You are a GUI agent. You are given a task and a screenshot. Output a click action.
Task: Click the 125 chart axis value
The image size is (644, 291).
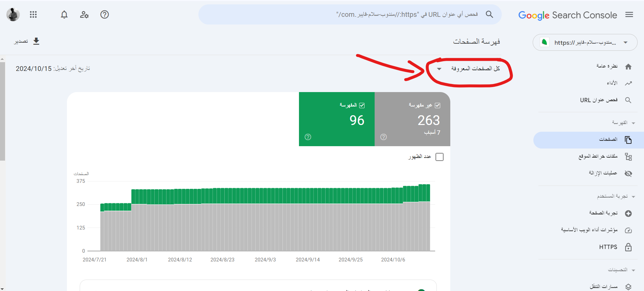(x=81, y=228)
